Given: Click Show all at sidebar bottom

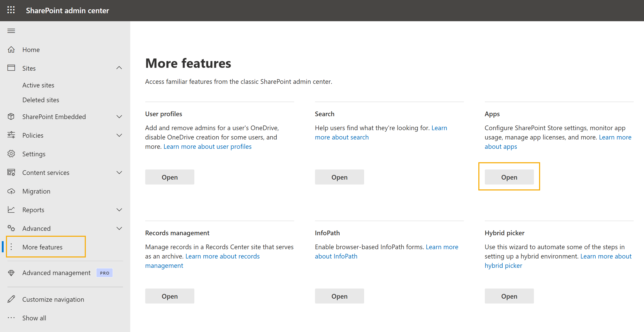Looking at the screenshot, I should (34, 318).
